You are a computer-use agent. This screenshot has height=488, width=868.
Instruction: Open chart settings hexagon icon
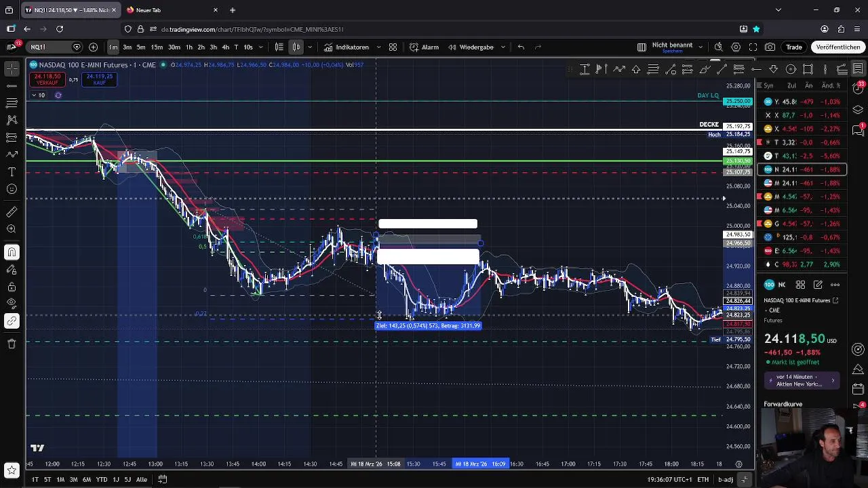[736, 47]
